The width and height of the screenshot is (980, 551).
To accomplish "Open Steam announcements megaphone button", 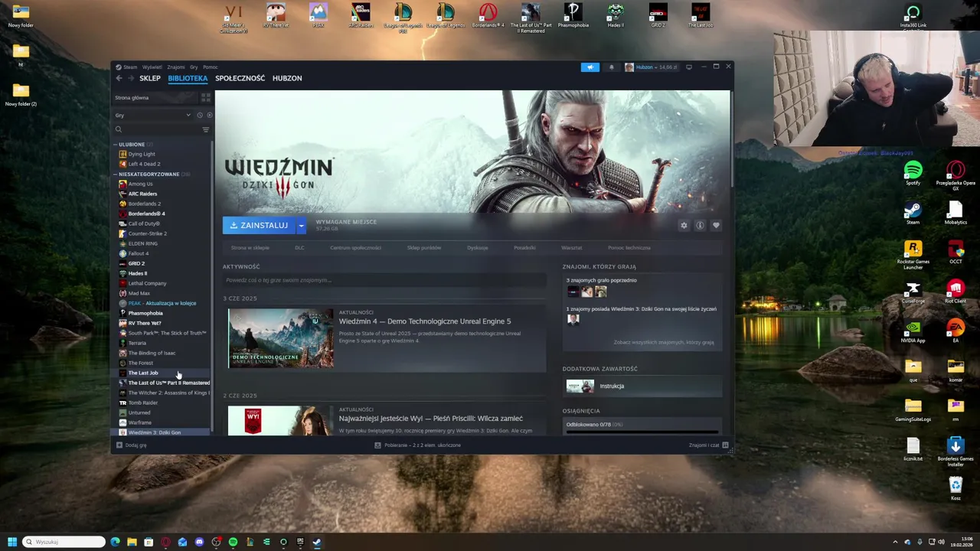I will [590, 67].
